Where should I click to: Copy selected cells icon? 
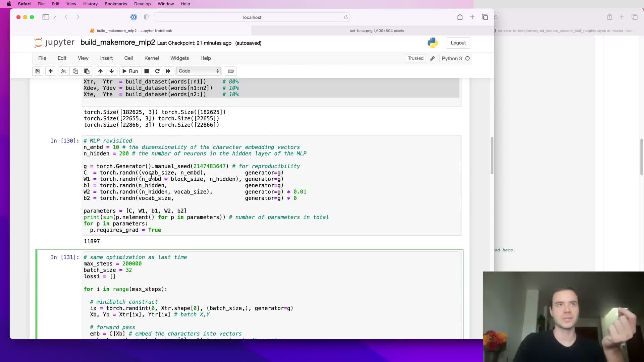[x=75, y=71]
